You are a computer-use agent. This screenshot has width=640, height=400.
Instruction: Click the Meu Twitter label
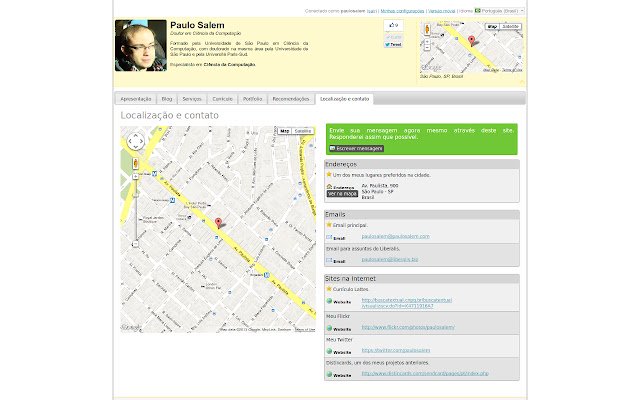tap(340, 340)
